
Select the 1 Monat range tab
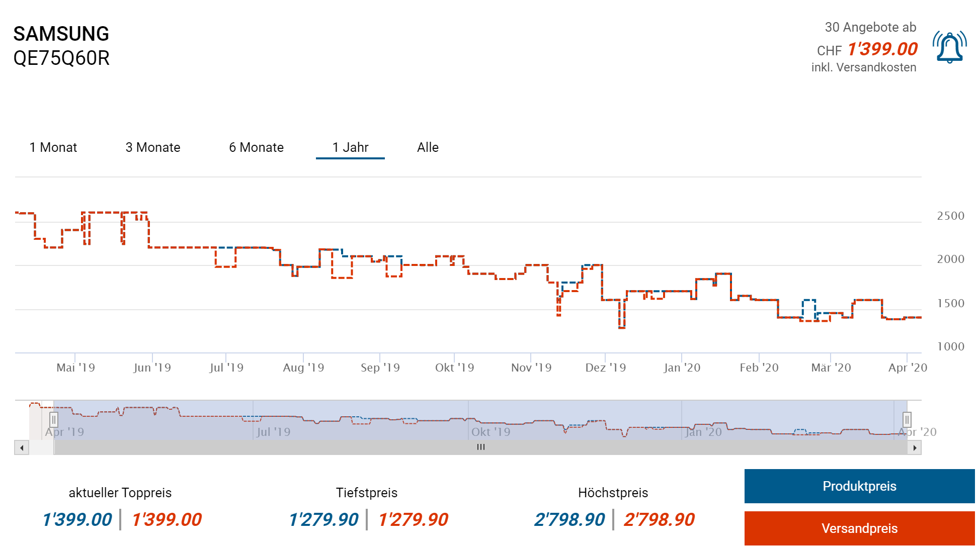tap(53, 147)
